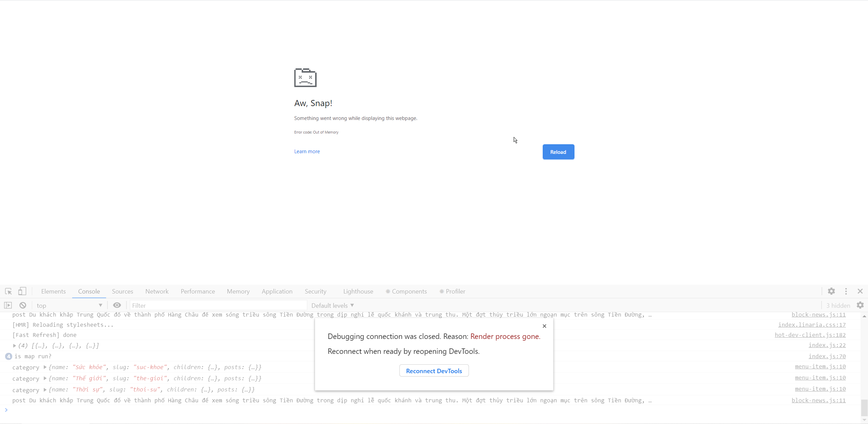
Task: Switch to the Performance tab
Action: click(x=198, y=291)
